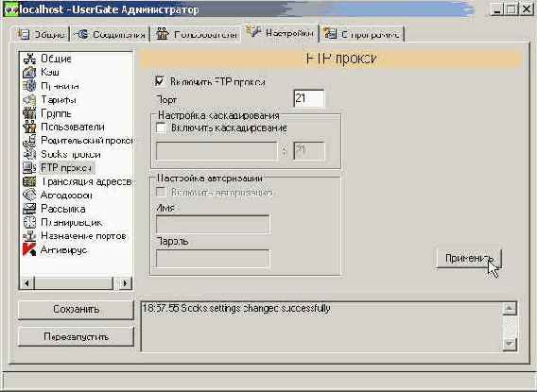This screenshot has height=392, width=537.
Task: Click the Родительский прокси icon
Action: coord(29,141)
